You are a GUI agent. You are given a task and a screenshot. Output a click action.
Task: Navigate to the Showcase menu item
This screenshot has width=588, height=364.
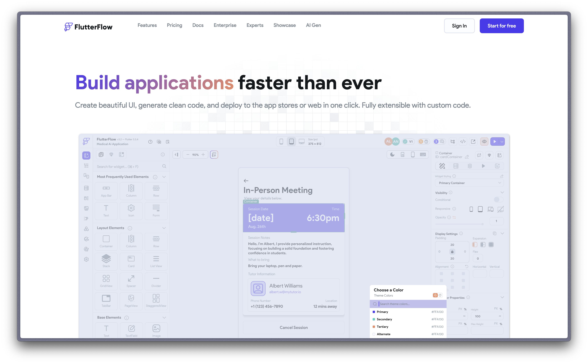(285, 25)
